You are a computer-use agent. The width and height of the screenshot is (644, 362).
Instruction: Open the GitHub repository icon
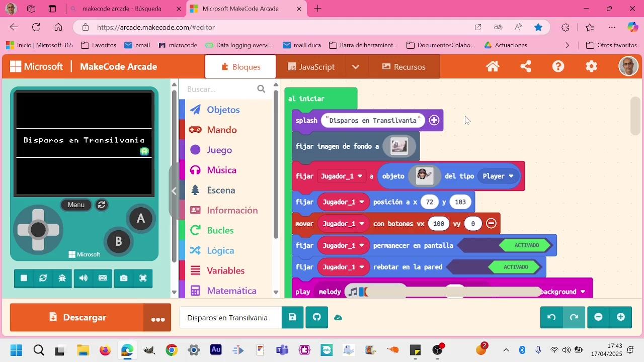317,317
